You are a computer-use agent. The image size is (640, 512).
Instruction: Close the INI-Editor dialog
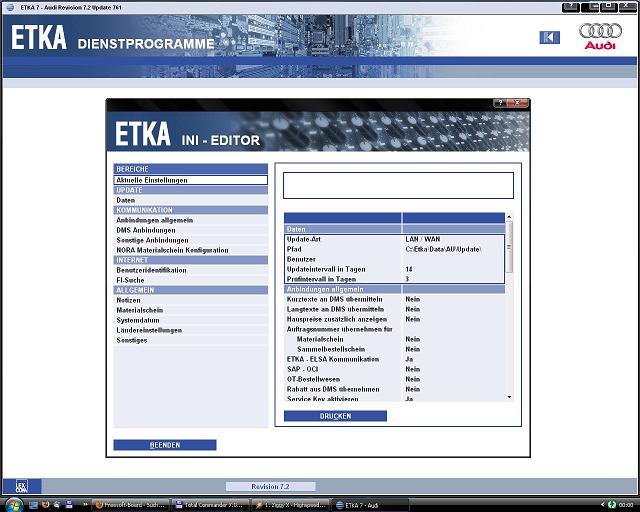pyautogui.click(x=518, y=103)
